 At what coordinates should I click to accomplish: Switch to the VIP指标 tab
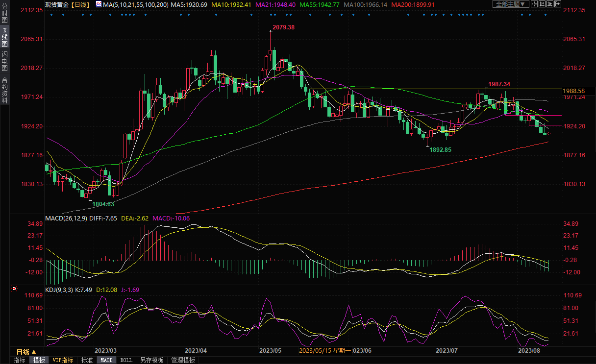tap(63, 360)
